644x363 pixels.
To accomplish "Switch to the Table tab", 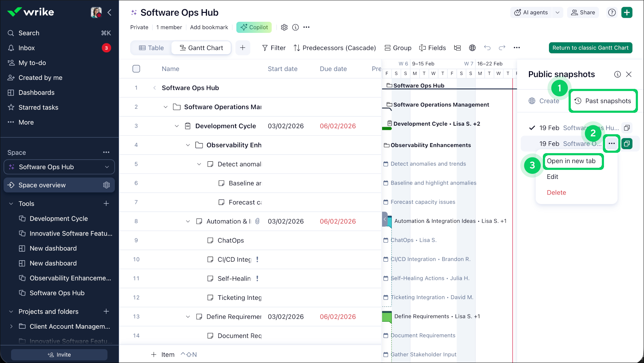I will (151, 48).
